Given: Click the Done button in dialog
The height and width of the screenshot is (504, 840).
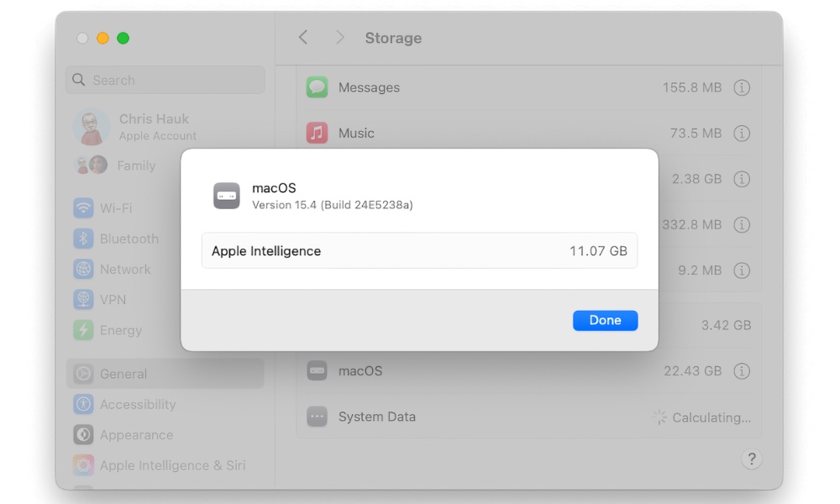Looking at the screenshot, I should click(605, 320).
